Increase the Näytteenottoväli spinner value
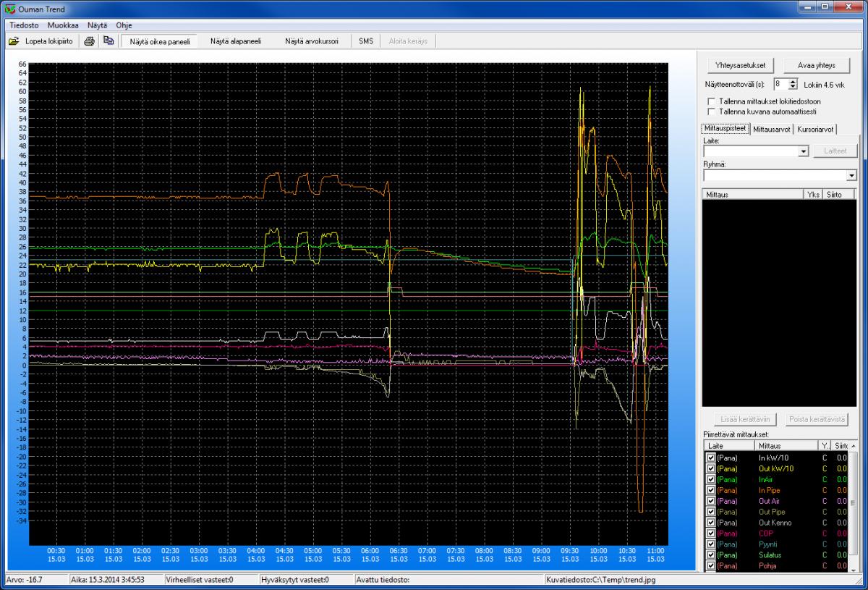 [x=793, y=82]
